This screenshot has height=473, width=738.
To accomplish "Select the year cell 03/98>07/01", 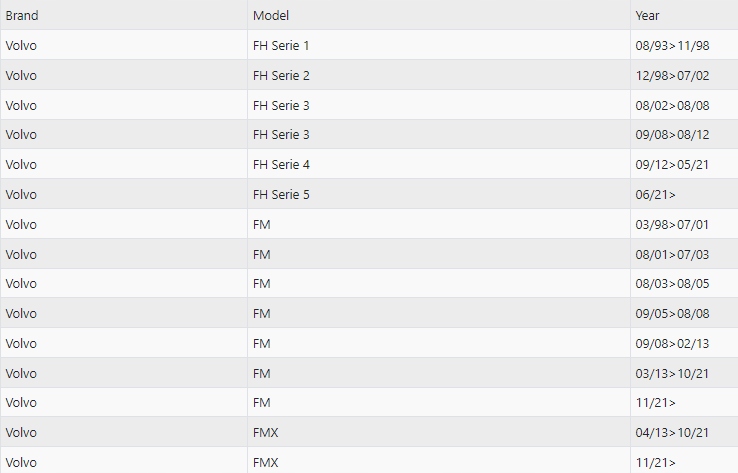I will pos(672,225).
